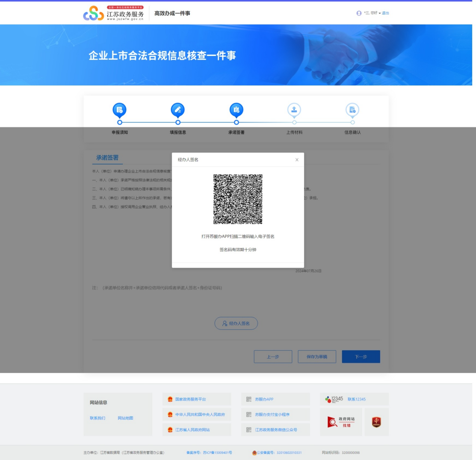This screenshot has height=460, width=476.
Task: Select the 信息确认 step icon
Action: click(352, 110)
